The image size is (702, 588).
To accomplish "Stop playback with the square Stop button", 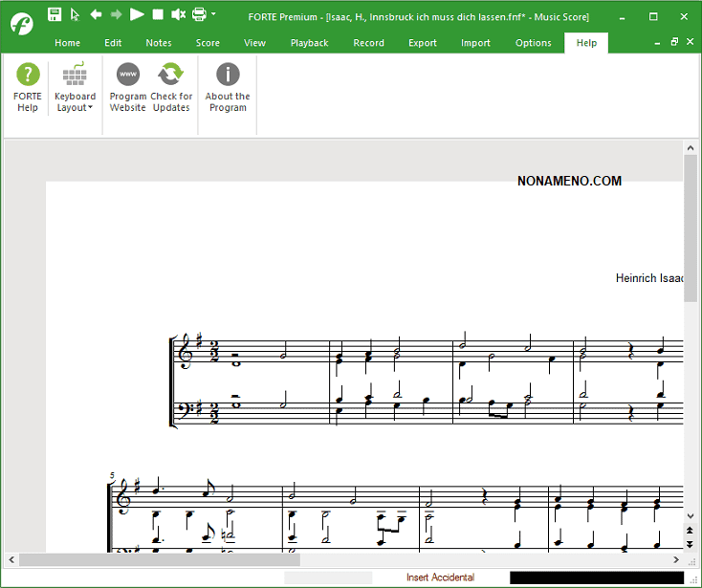I will 158,14.
